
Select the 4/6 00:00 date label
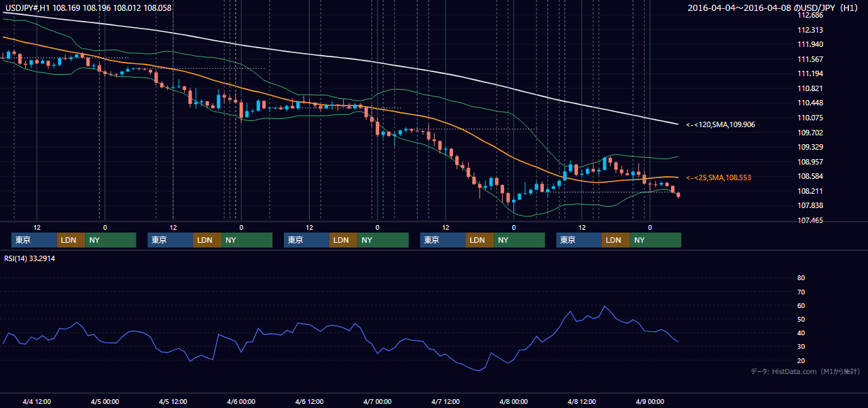click(241, 402)
